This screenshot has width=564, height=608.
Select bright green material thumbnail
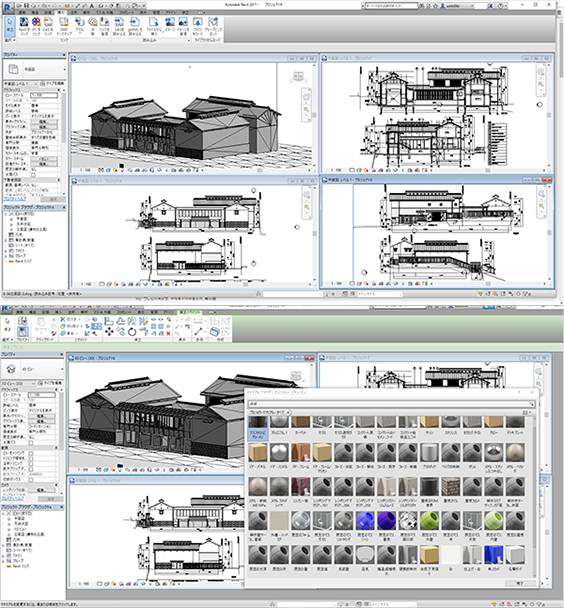429,521
